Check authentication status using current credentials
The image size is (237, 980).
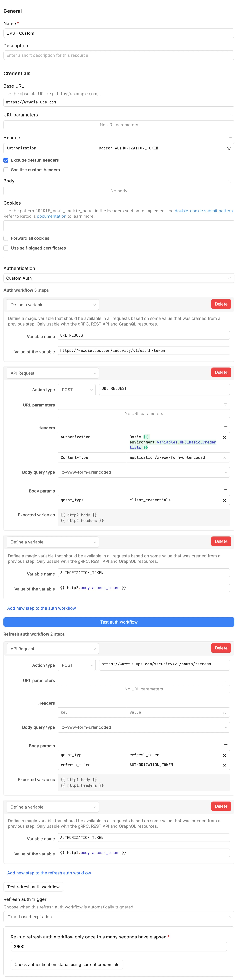(x=67, y=964)
